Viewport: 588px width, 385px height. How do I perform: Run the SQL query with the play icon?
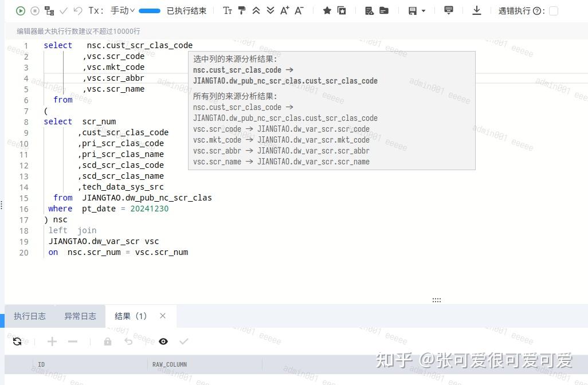pos(19,10)
